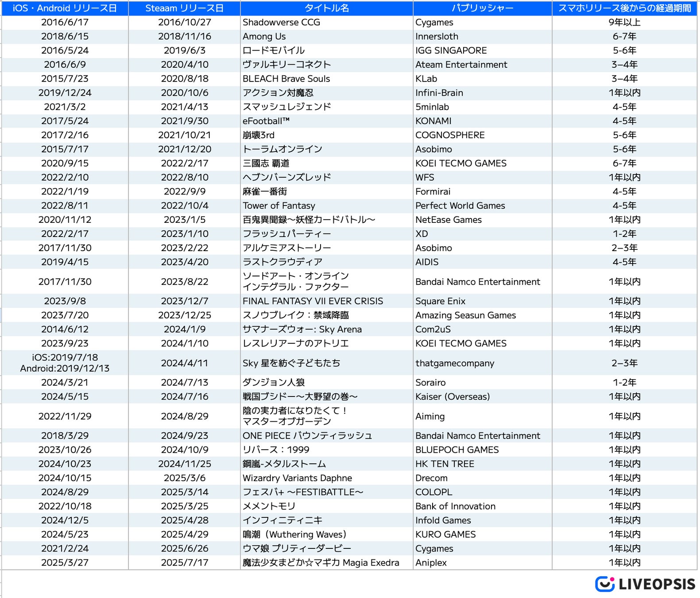
Task: Click the "スマホリリース後からの経過期間" header
Action: tap(625, 8)
